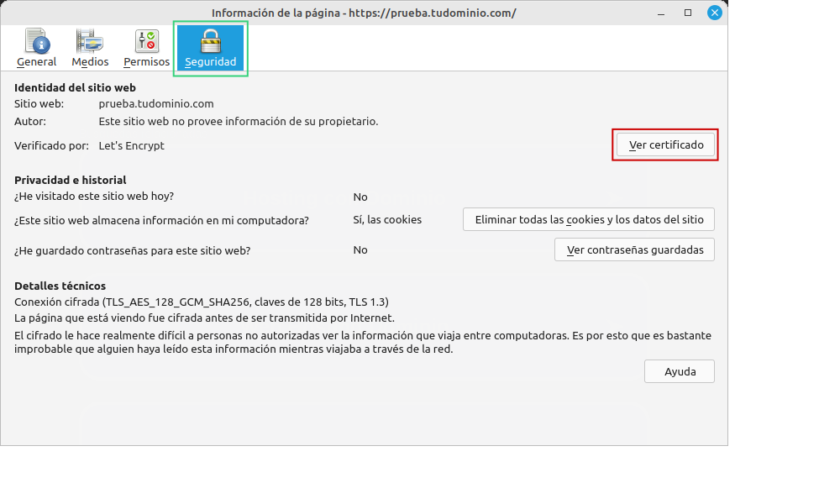Viewport: 840px width, 504px height.
Task: Open the Permisos tab
Action: point(146,49)
